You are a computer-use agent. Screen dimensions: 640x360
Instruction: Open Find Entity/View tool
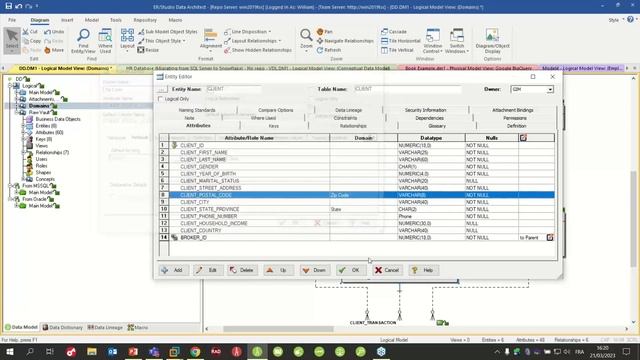[x=83, y=41]
